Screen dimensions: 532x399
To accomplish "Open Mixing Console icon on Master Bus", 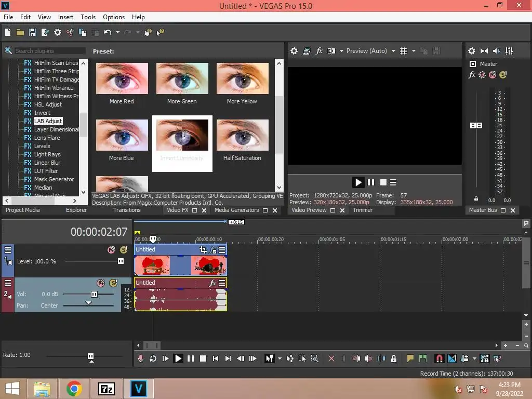I will point(509,51).
